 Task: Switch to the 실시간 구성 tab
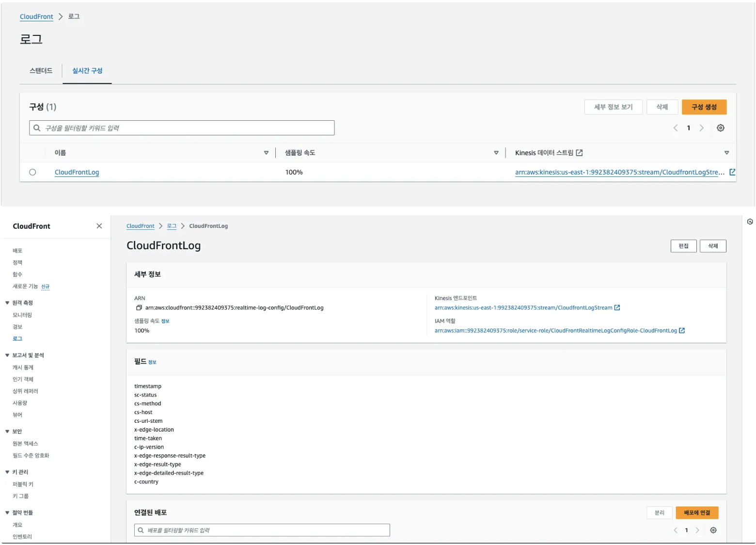pyautogui.click(x=87, y=71)
